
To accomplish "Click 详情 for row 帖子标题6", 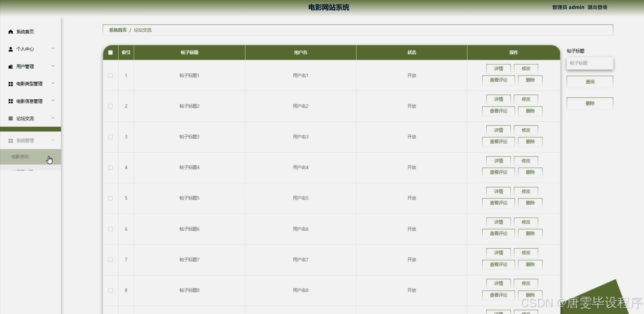I will (498, 222).
